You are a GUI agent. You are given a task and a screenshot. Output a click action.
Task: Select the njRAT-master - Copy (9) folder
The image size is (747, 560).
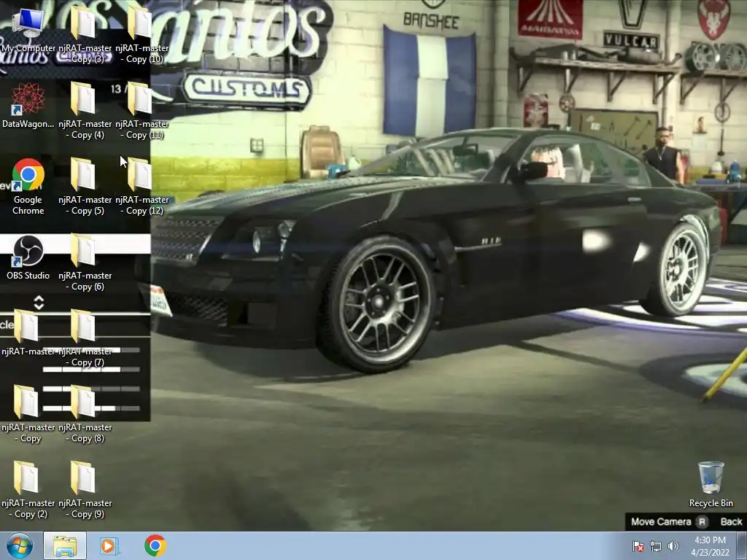(x=85, y=490)
